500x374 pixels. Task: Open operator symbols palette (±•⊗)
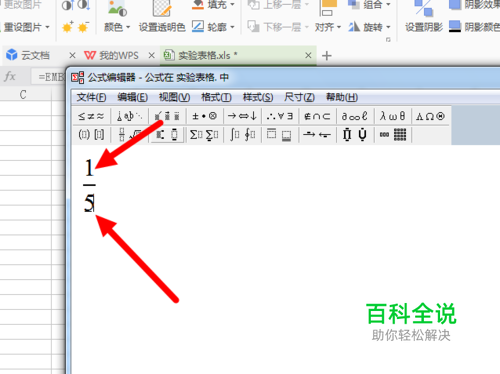click(x=204, y=116)
